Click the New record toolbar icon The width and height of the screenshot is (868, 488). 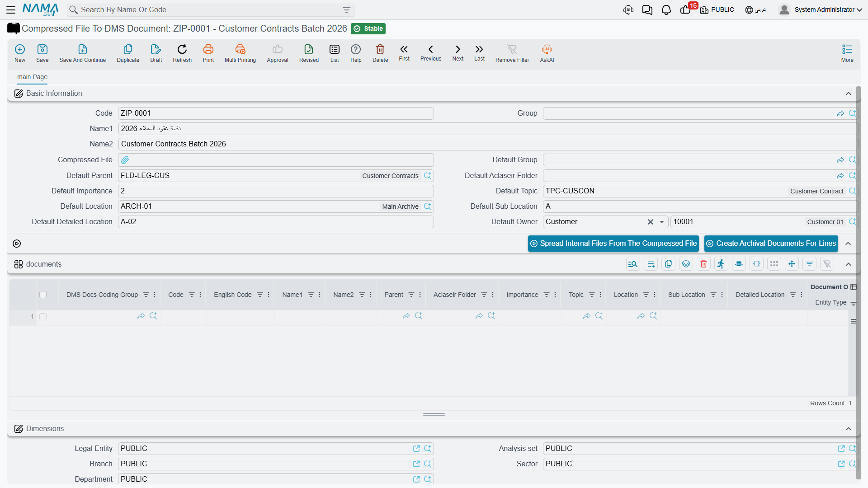20,53
